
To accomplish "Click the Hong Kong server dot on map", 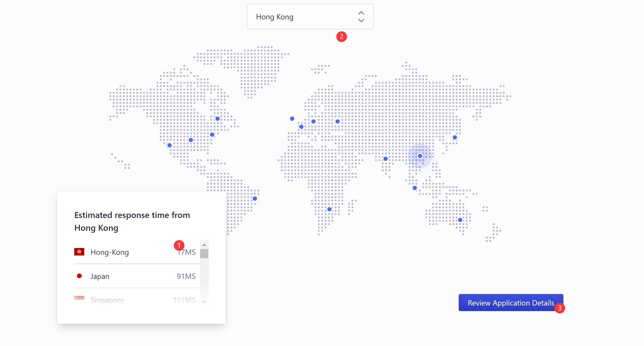I will (420, 156).
